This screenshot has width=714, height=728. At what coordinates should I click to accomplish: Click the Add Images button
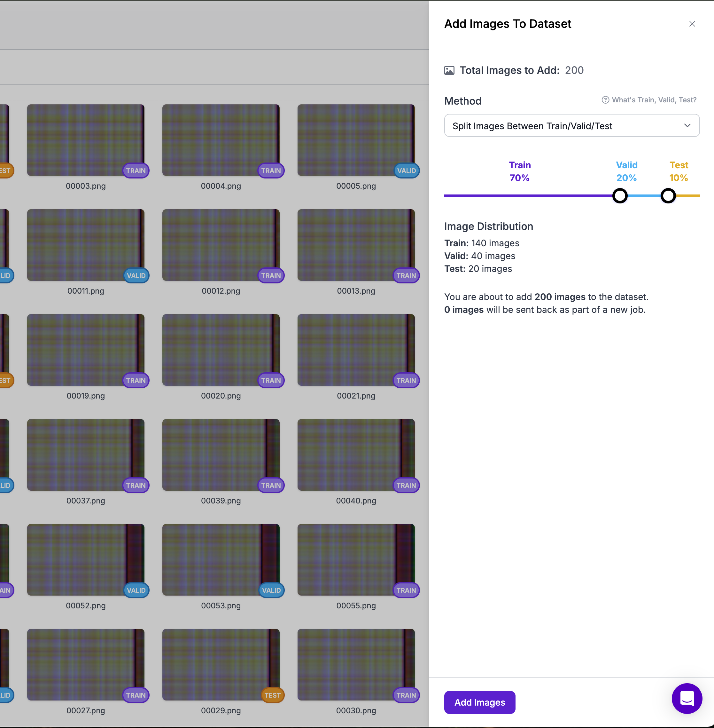pyautogui.click(x=479, y=702)
